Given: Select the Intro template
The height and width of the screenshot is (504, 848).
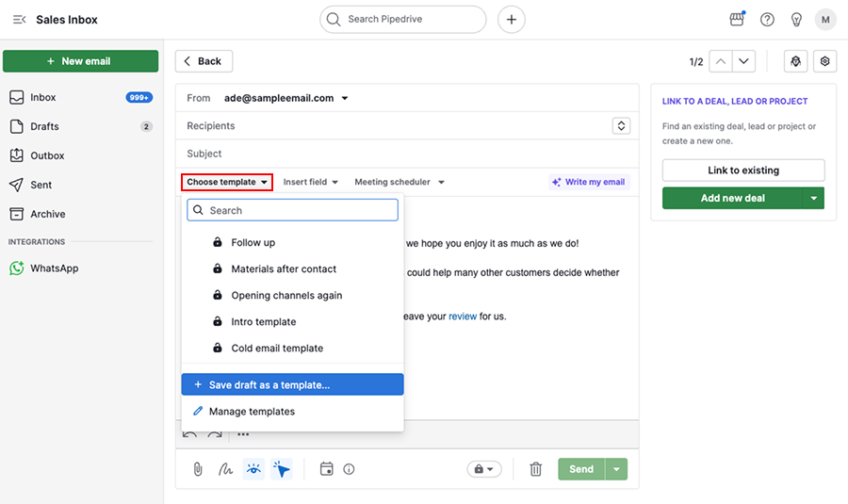Looking at the screenshot, I should pos(293,322).
